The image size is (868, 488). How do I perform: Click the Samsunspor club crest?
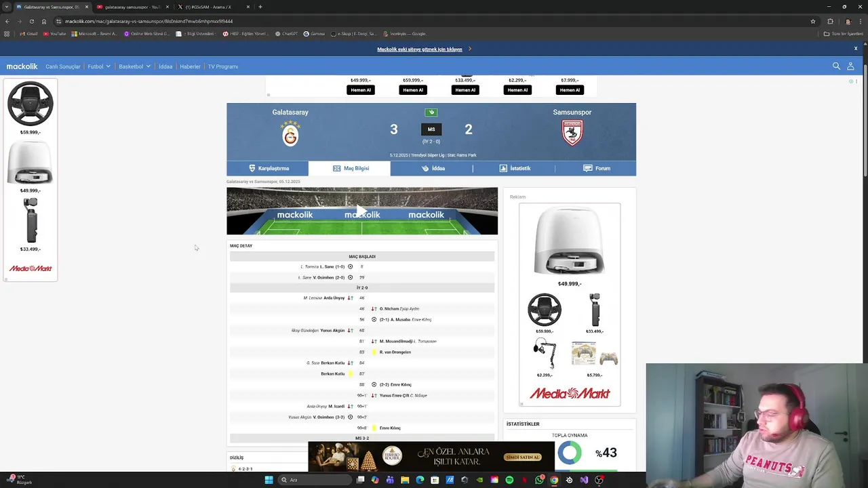(x=572, y=133)
